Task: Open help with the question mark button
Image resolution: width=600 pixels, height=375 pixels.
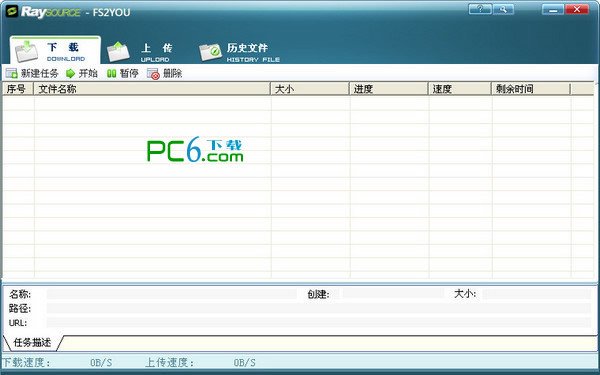Action: click(480, 9)
